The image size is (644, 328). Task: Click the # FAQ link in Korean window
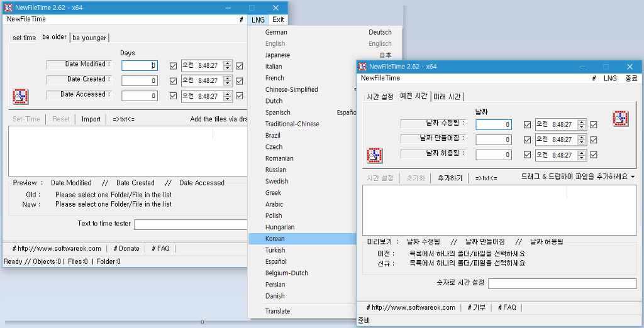coord(507,307)
